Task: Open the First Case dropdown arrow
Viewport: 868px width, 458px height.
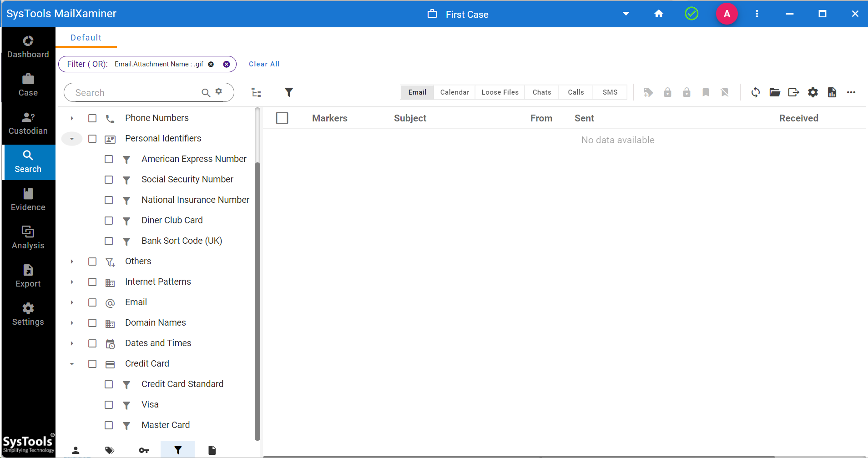Action: 626,14
